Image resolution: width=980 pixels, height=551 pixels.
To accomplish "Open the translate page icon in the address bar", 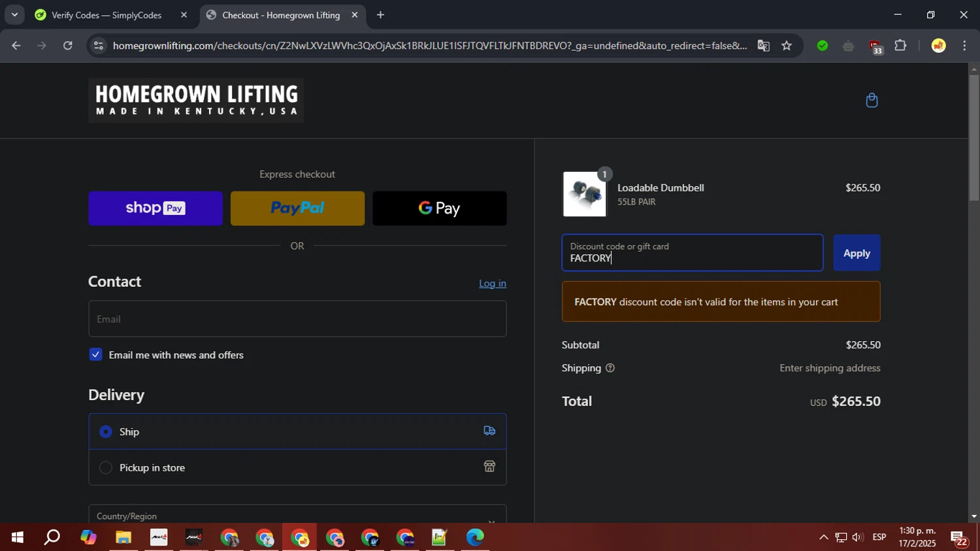I will [x=763, y=46].
